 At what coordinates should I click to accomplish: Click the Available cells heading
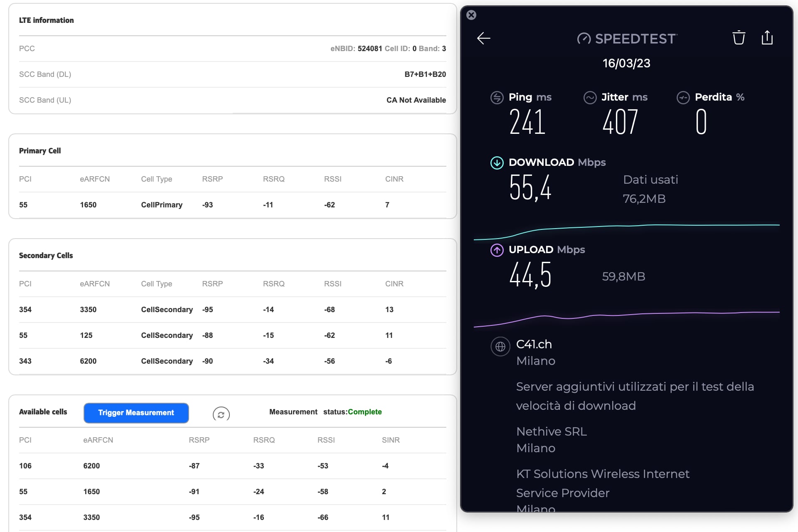(x=43, y=412)
